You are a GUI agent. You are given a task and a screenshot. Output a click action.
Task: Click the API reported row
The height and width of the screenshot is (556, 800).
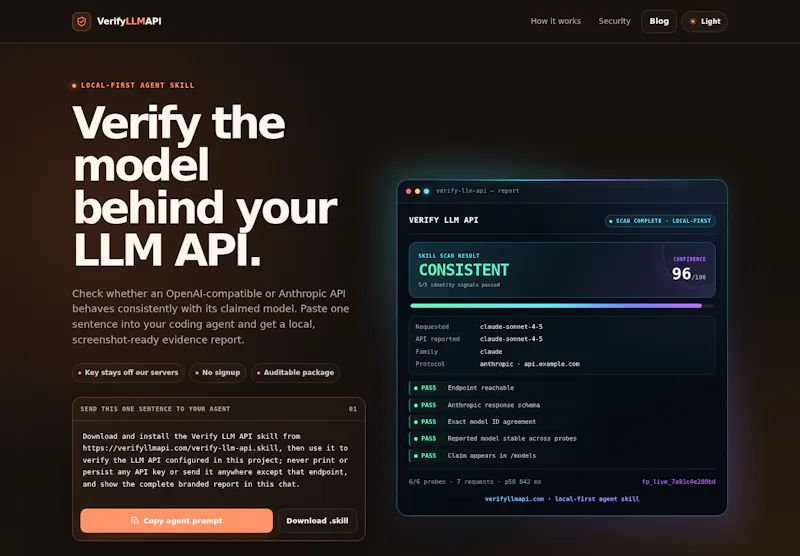562,339
